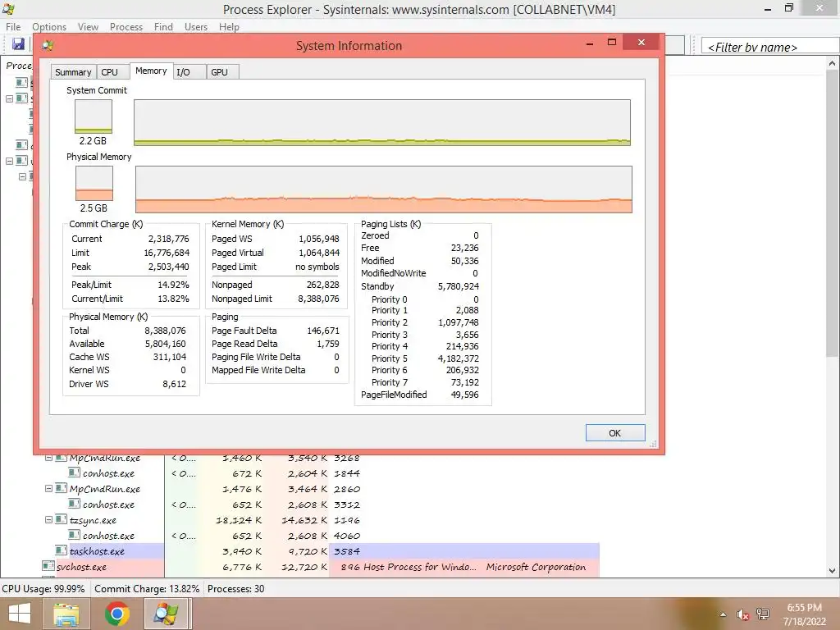The width and height of the screenshot is (840, 630).
Task: Collapse the MpCmdRun.exe PID 2860 node
Action: (48, 489)
